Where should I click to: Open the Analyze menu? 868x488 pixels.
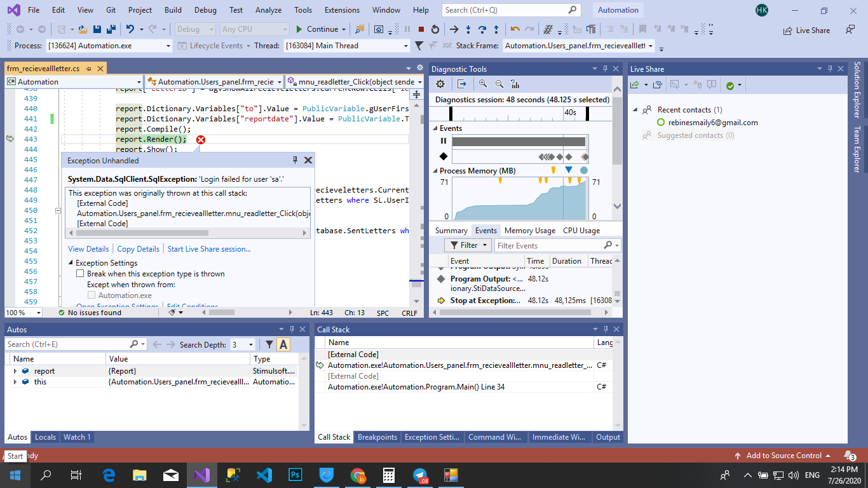268,10
